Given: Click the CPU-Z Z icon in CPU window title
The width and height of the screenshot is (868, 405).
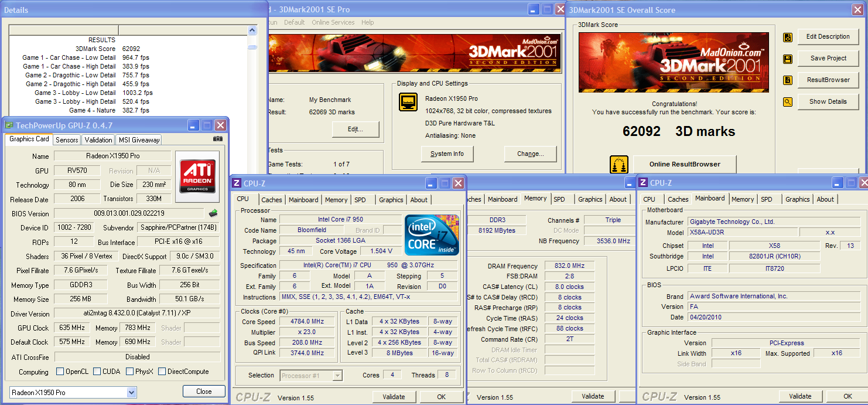Looking at the screenshot, I should [237, 183].
